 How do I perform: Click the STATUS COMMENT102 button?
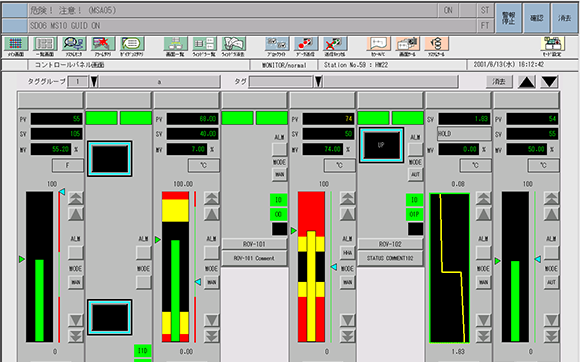pos(390,258)
